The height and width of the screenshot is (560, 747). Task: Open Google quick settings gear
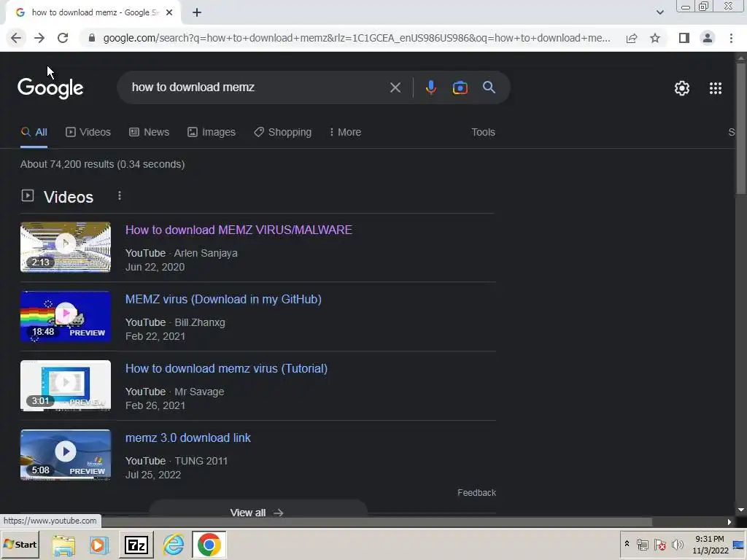(682, 88)
